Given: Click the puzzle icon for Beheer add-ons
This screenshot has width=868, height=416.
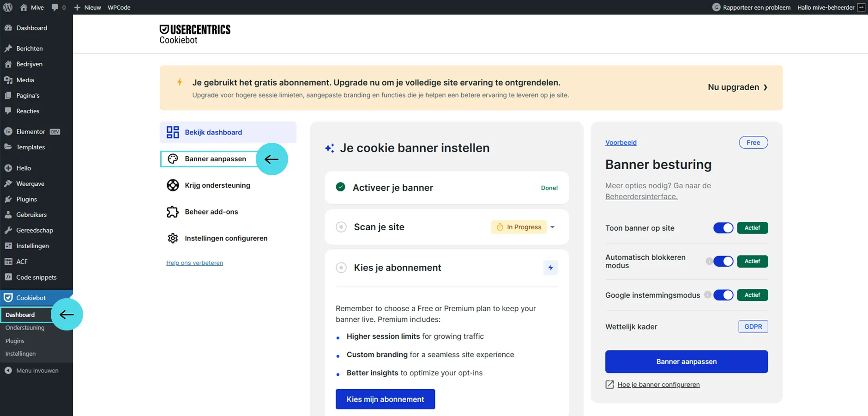Looking at the screenshot, I should coord(173,212).
